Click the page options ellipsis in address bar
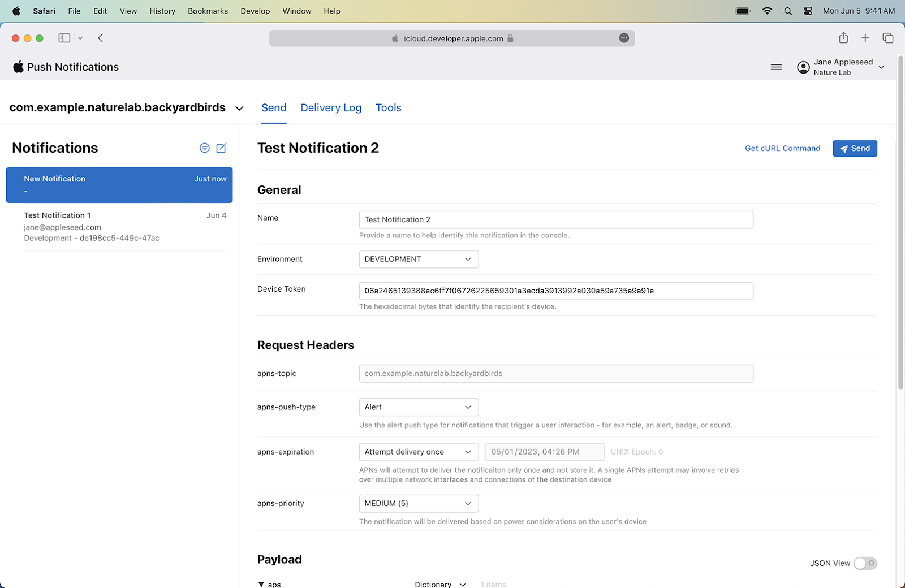Screen dimensions: 905x588 point(624,38)
